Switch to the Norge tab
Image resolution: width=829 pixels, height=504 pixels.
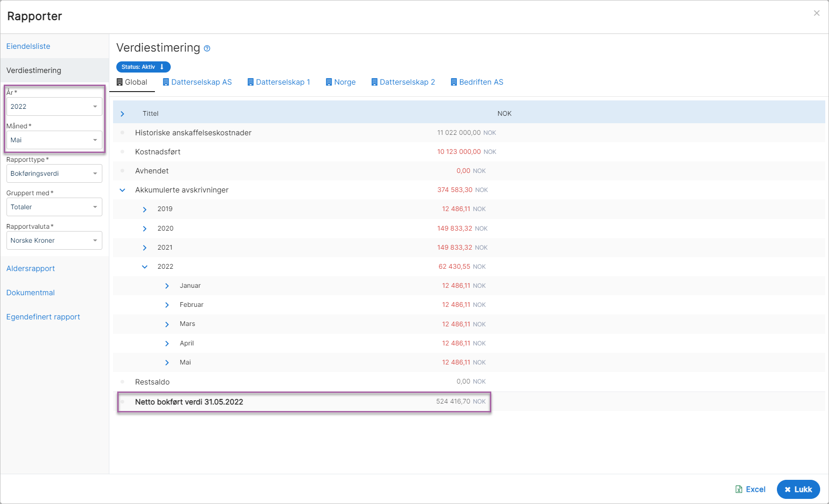[x=341, y=82]
